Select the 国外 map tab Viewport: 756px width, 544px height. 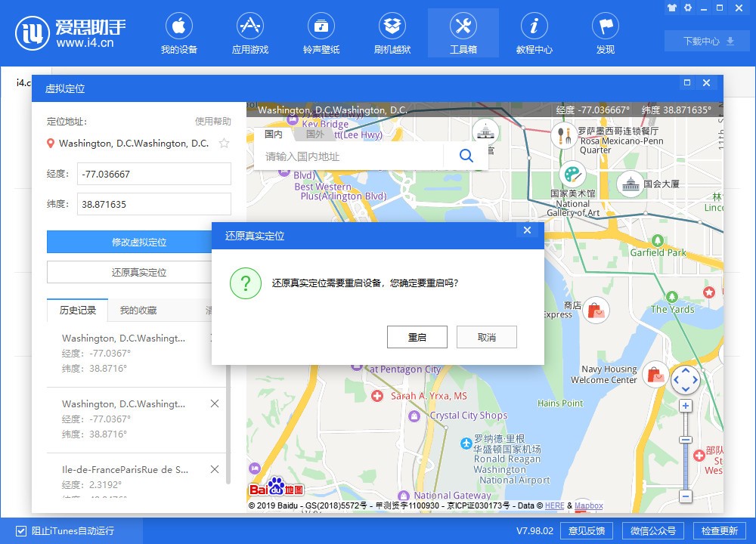click(314, 134)
